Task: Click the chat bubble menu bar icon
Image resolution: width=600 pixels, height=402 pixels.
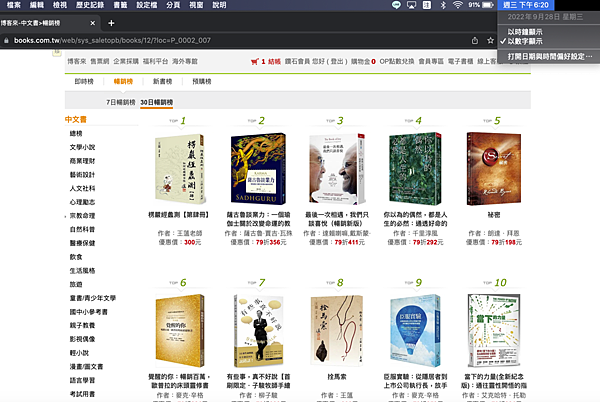Action: pos(396,5)
